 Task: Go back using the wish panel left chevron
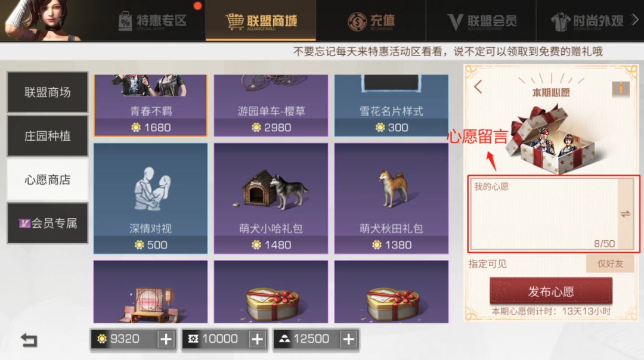[x=478, y=86]
